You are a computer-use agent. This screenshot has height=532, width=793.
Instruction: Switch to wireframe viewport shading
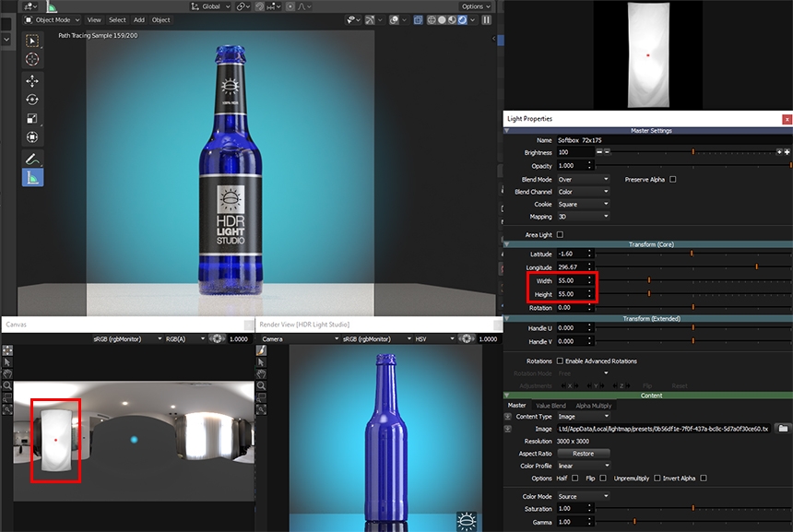tap(432, 19)
